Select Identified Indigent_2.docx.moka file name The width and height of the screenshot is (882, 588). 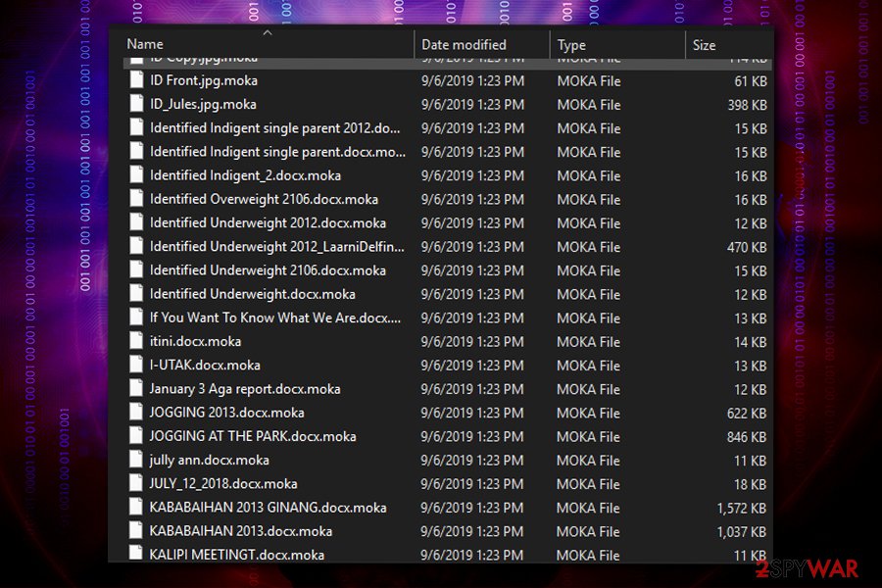pos(245,175)
